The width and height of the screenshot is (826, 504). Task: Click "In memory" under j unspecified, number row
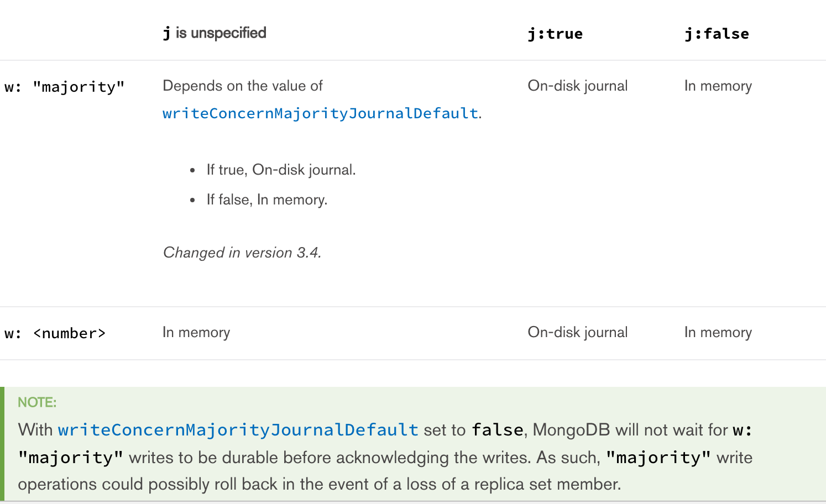(x=196, y=333)
